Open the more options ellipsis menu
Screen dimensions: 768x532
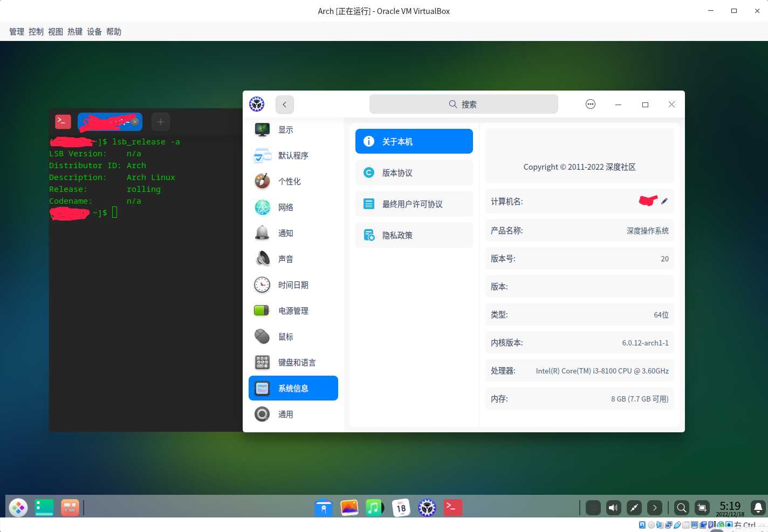point(591,104)
